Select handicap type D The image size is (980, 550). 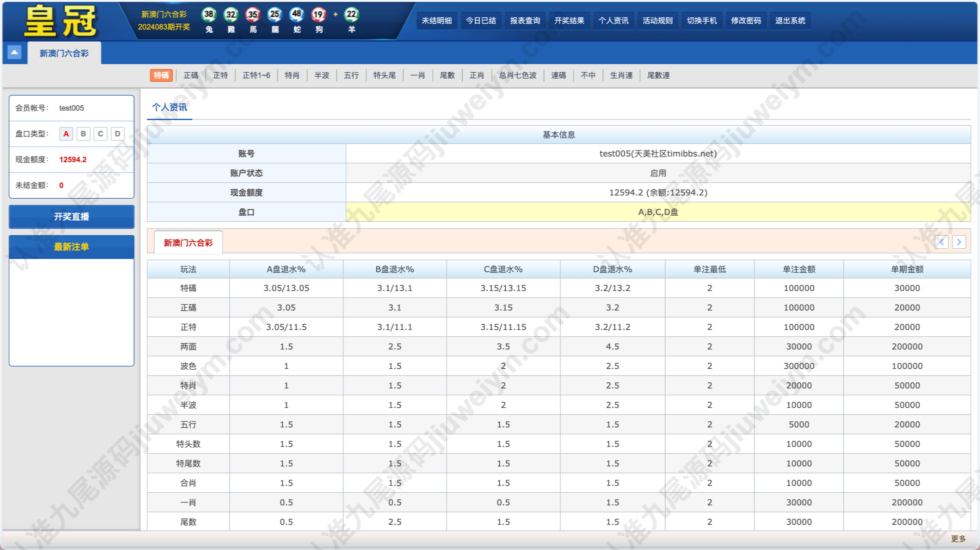(x=117, y=134)
